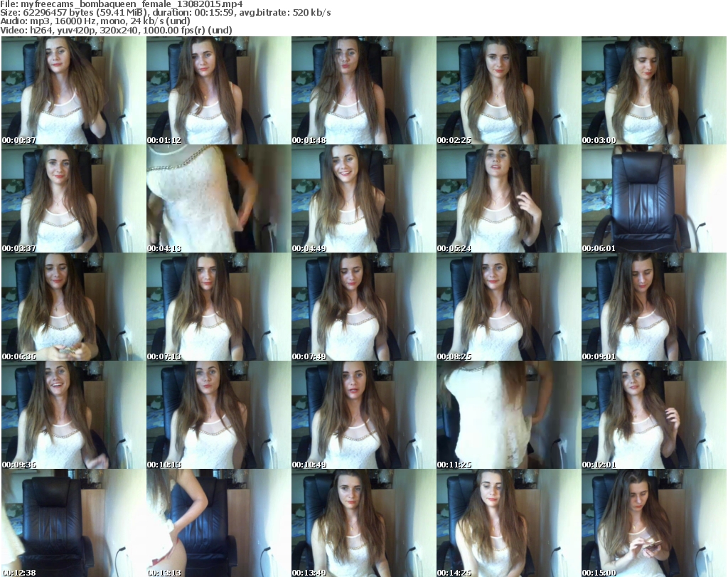The height and width of the screenshot is (577, 728).
Task: Open the final frame stamped 00:15:00
Action: tap(654, 523)
